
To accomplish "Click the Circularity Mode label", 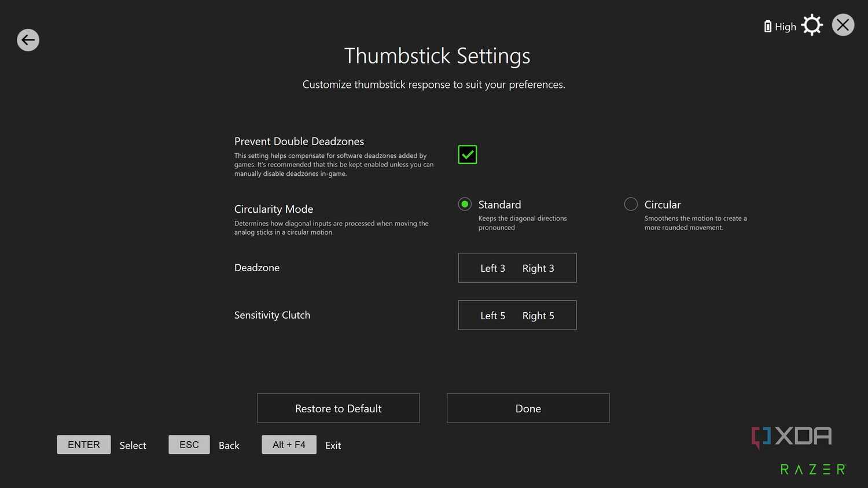I will click(274, 209).
